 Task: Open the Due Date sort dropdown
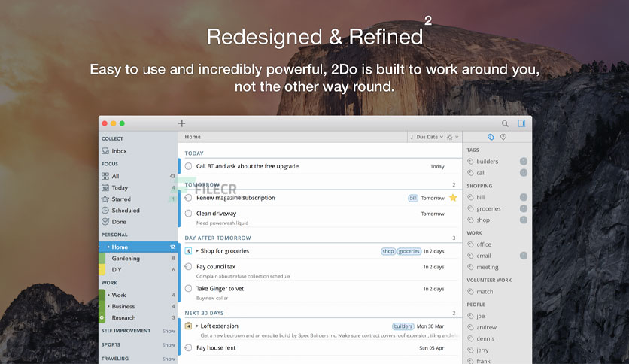pos(426,137)
